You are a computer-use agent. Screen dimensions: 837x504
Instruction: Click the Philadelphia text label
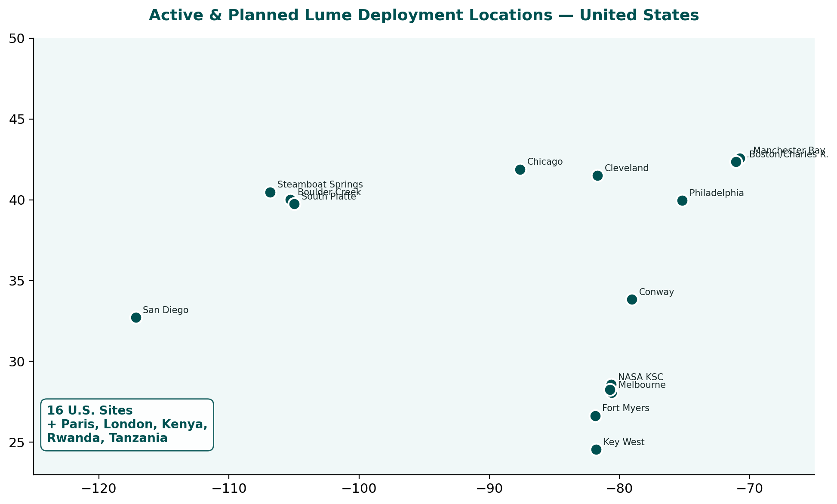coord(717,193)
